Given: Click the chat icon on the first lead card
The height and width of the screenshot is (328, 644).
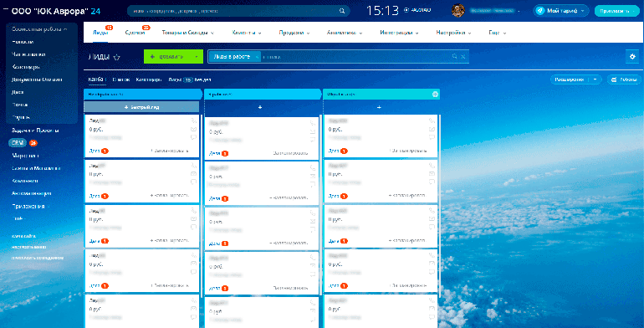Looking at the screenshot, I should pos(193,137).
